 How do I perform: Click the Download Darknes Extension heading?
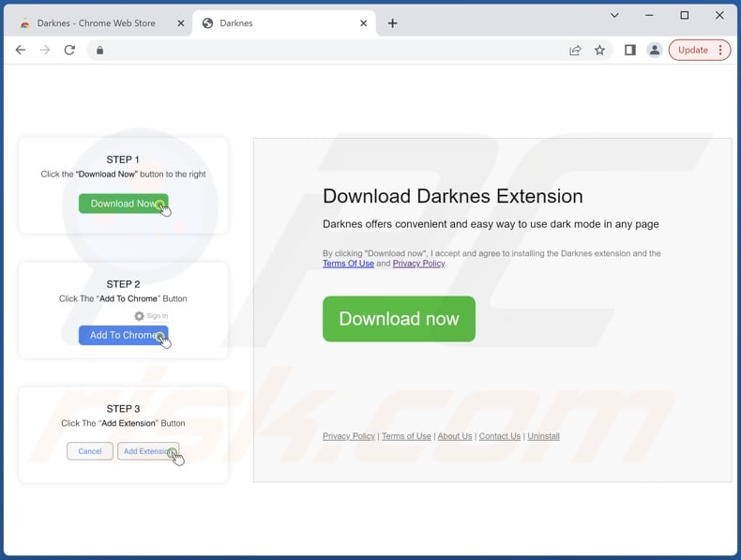[x=453, y=196]
